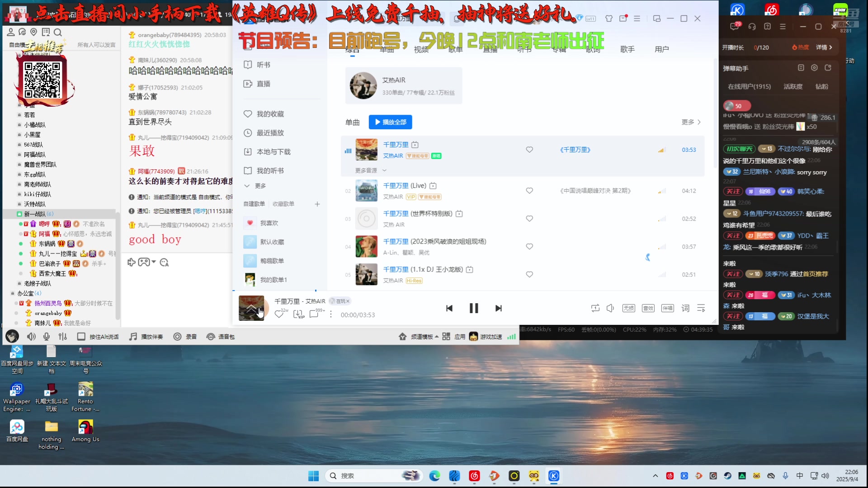Open 我的听书 in the sidebar
868x488 pixels.
tap(264, 171)
